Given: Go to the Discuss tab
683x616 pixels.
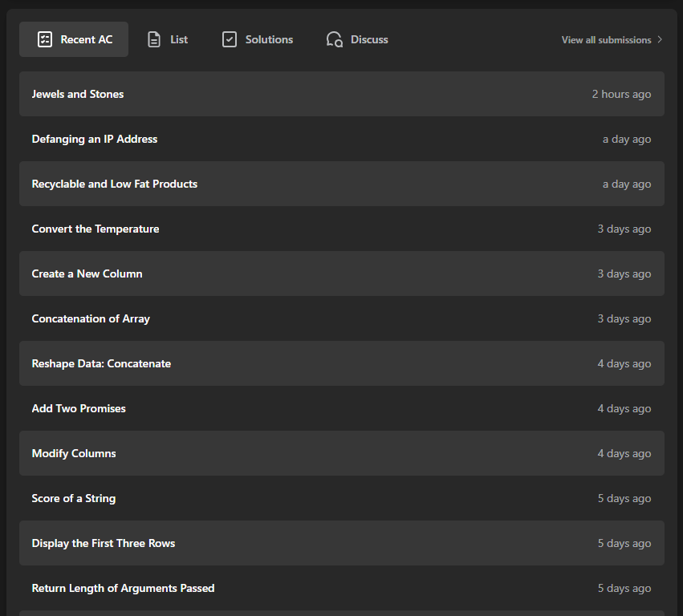Looking at the screenshot, I should [369, 39].
